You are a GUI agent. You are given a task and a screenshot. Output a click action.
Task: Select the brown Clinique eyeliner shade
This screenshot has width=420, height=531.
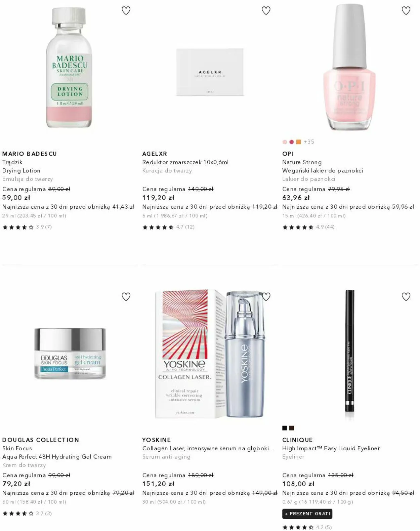coord(292,428)
